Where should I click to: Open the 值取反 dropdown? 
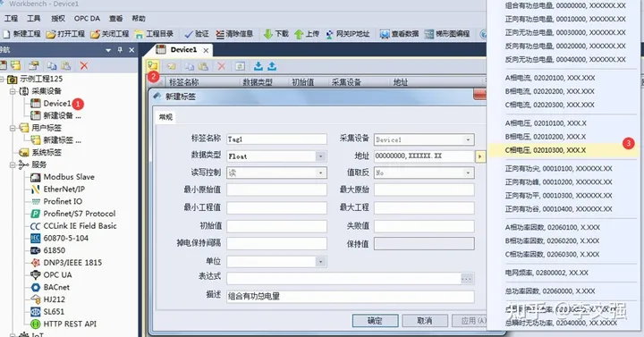coord(468,173)
